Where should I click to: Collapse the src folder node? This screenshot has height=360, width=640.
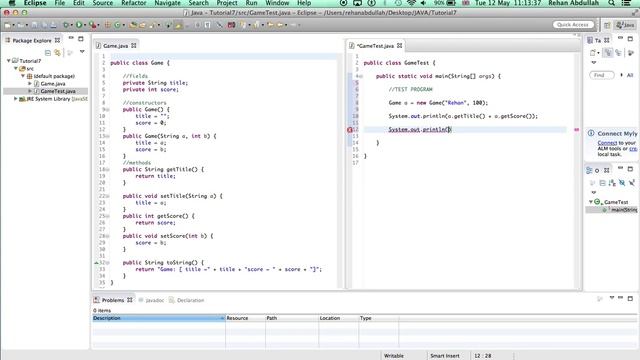coord(16,69)
